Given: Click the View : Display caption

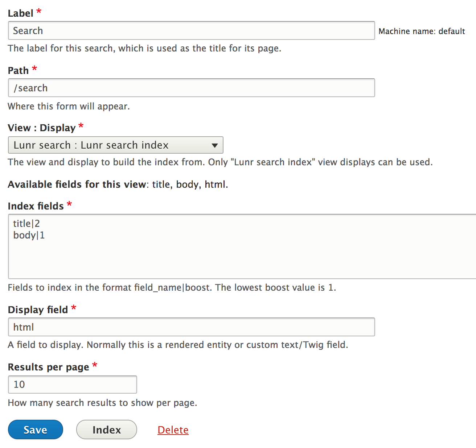Looking at the screenshot, I should click(42, 128).
